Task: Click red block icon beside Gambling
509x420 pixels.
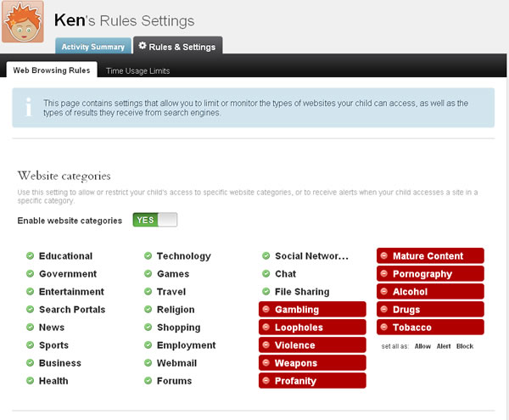Action: 266,310
